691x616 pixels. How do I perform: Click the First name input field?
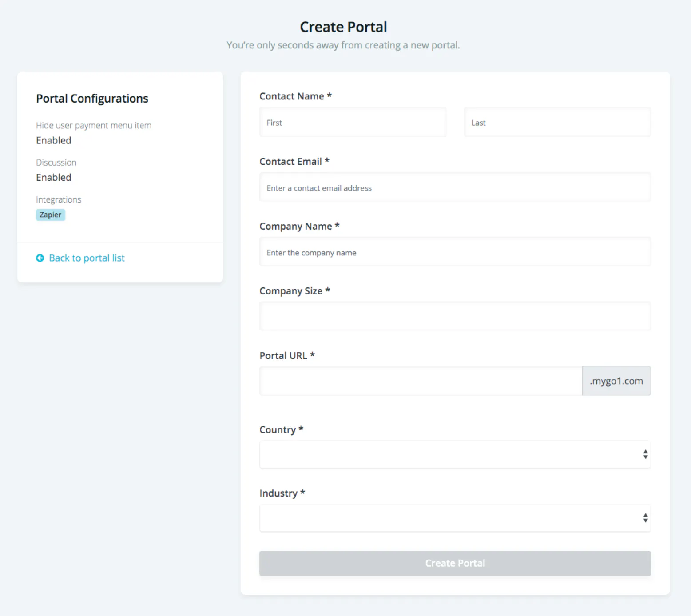click(x=353, y=122)
